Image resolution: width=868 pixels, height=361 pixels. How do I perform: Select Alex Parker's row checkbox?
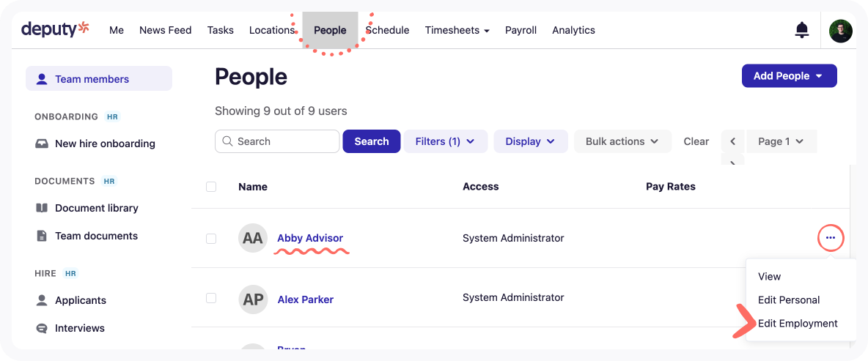211,298
